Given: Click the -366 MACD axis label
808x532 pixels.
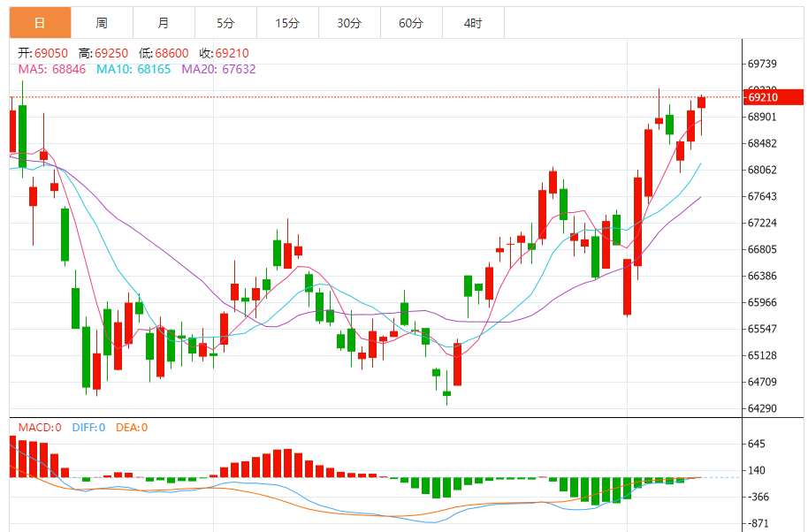Looking at the screenshot, I should (x=758, y=497).
